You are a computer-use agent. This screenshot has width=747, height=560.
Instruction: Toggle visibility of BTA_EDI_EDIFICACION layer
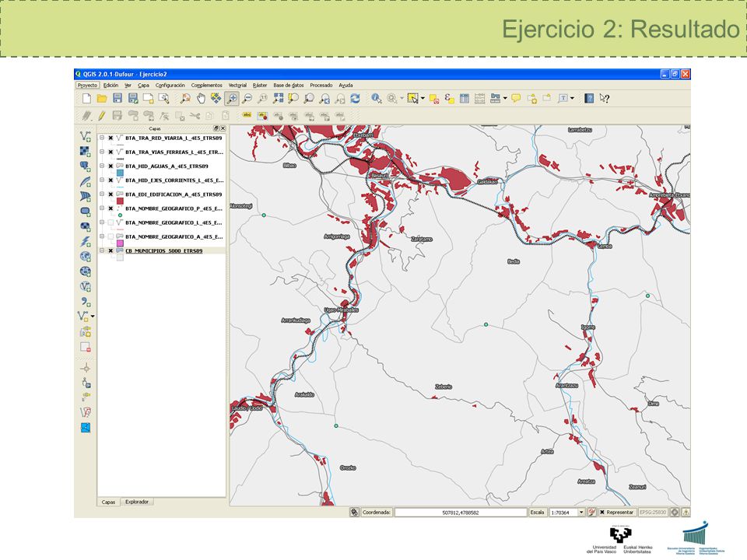pyautogui.click(x=110, y=194)
